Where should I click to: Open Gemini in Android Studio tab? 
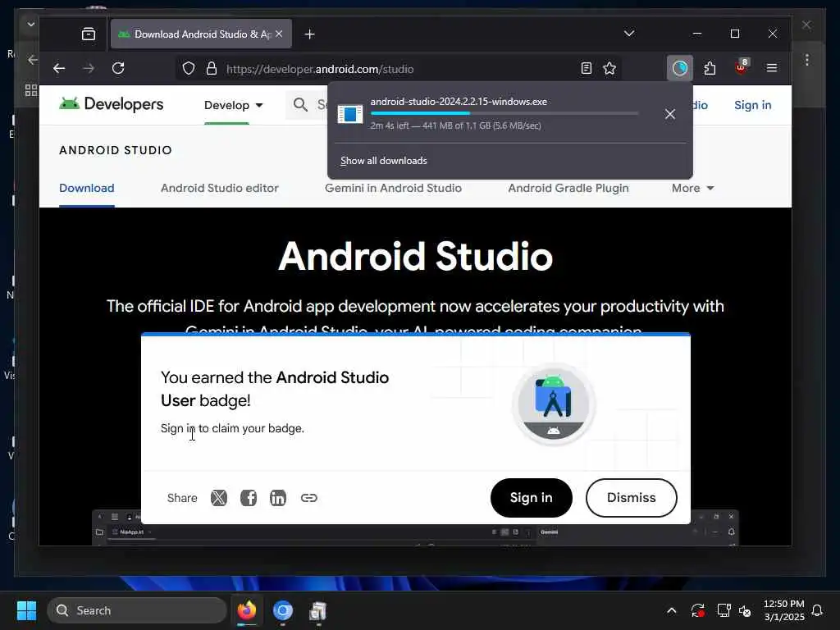click(x=393, y=188)
